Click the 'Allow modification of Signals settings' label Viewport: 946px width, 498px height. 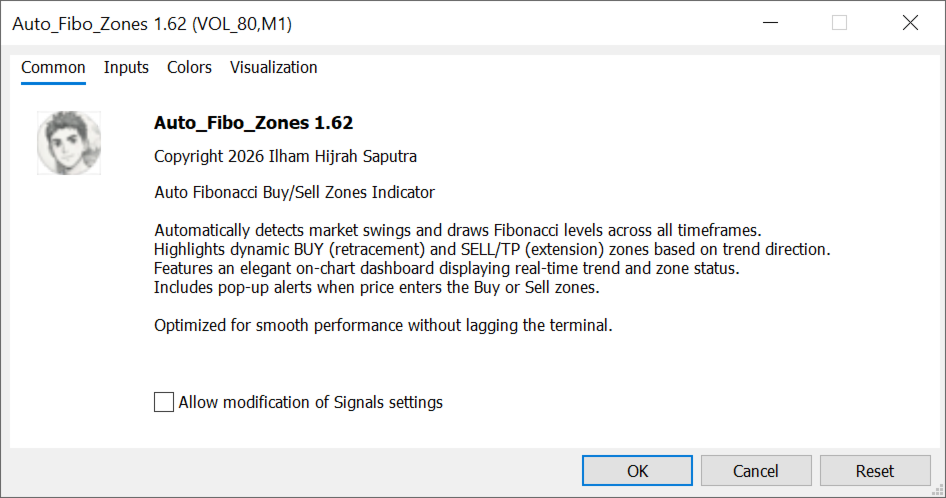311,402
